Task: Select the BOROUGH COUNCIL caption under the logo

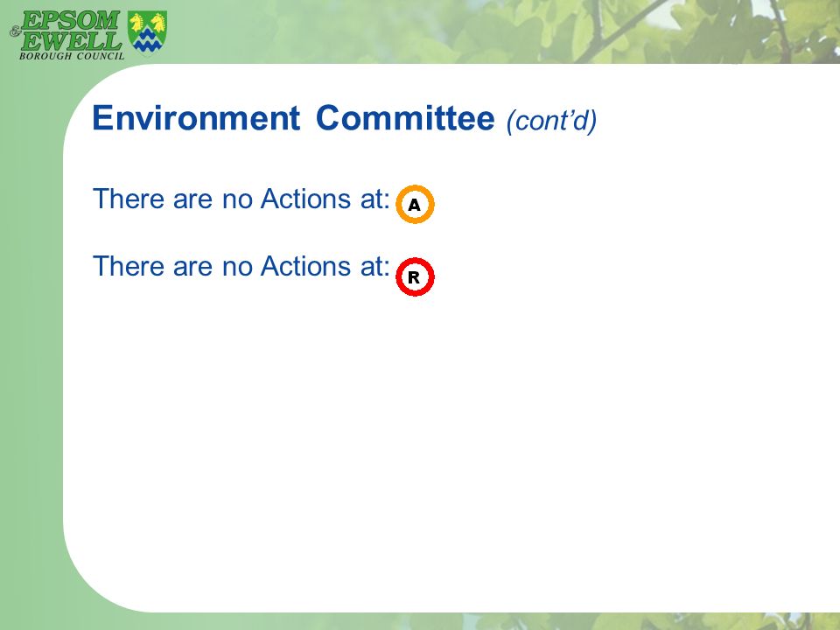Action: pos(72,56)
